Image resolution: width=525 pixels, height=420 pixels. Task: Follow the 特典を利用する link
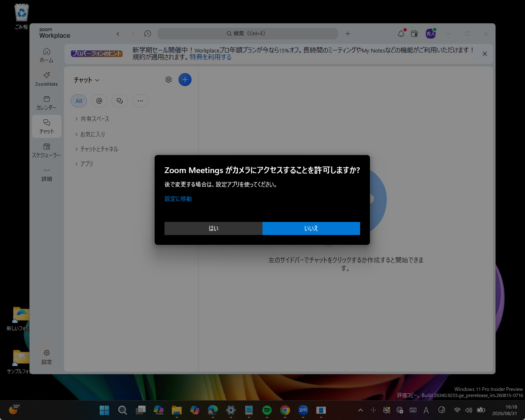pos(210,57)
